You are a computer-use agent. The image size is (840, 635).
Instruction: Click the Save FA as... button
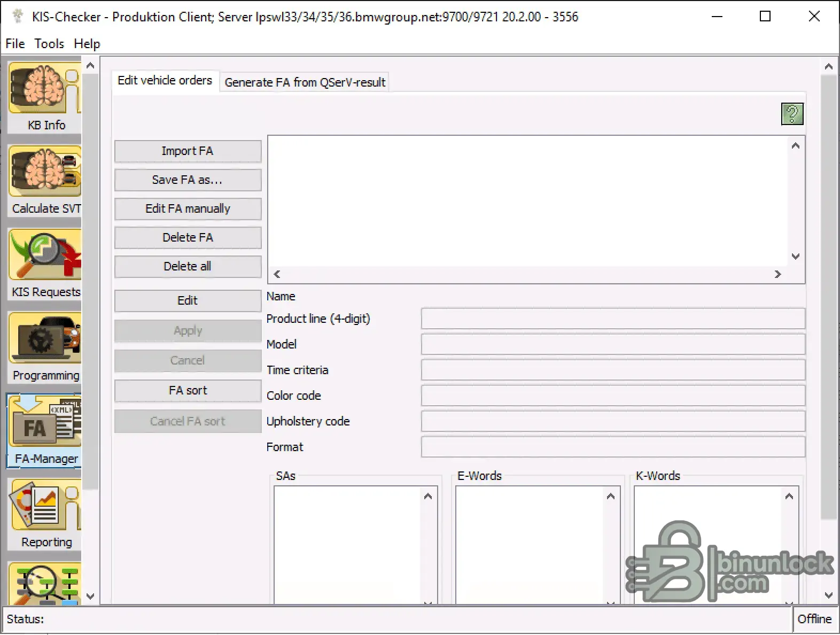188,180
